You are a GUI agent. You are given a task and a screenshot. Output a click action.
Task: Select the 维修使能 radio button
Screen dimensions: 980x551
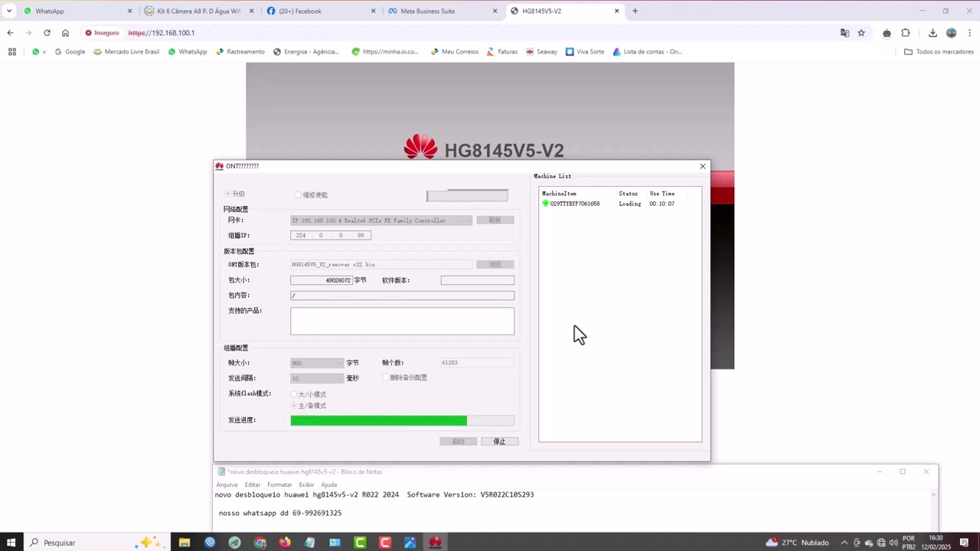299,195
